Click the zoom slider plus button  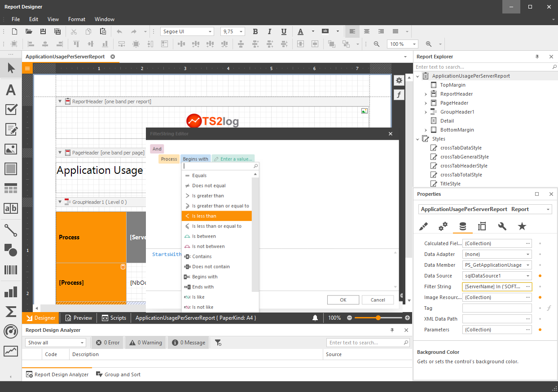coord(407,318)
